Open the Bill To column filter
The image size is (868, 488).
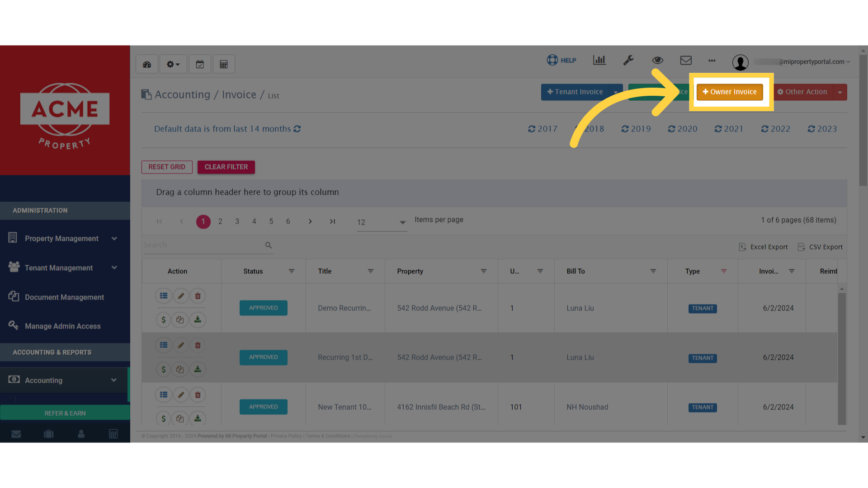point(653,271)
